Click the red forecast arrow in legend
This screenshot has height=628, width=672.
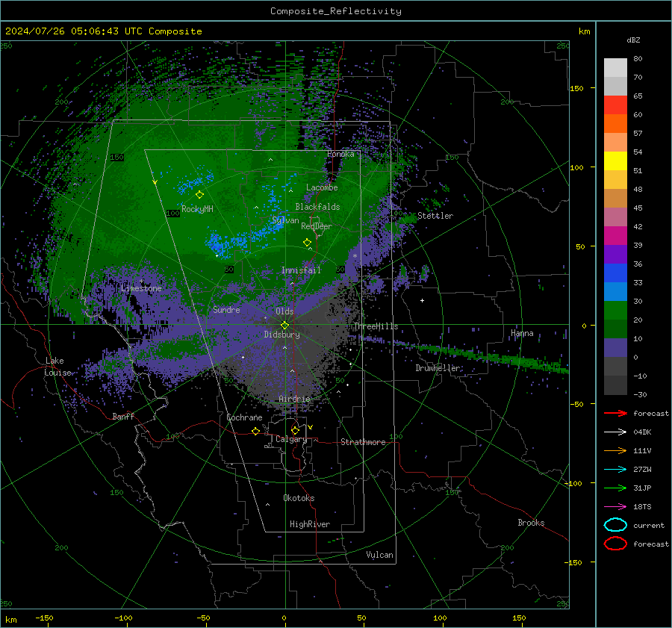click(615, 413)
